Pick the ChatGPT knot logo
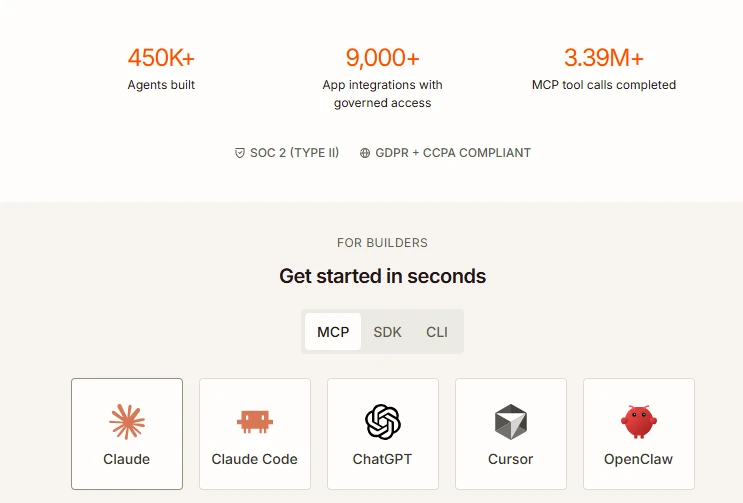This screenshot has width=743, height=503. coord(383,422)
